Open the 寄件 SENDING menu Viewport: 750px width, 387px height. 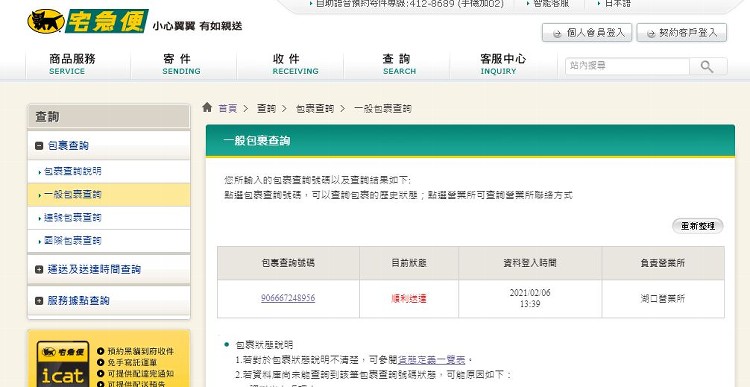(181, 65)
